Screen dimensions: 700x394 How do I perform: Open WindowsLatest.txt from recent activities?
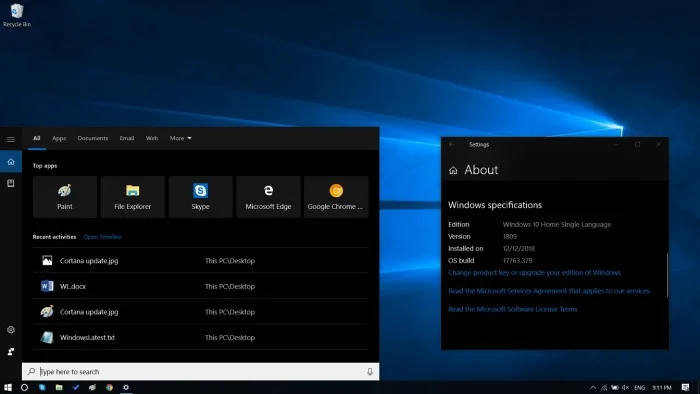coord(200,337)
